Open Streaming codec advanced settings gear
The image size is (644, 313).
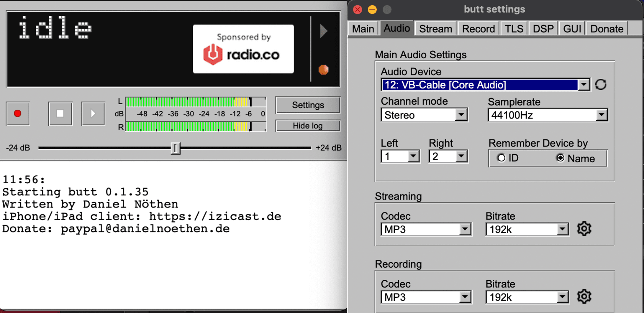pos(584,228)
